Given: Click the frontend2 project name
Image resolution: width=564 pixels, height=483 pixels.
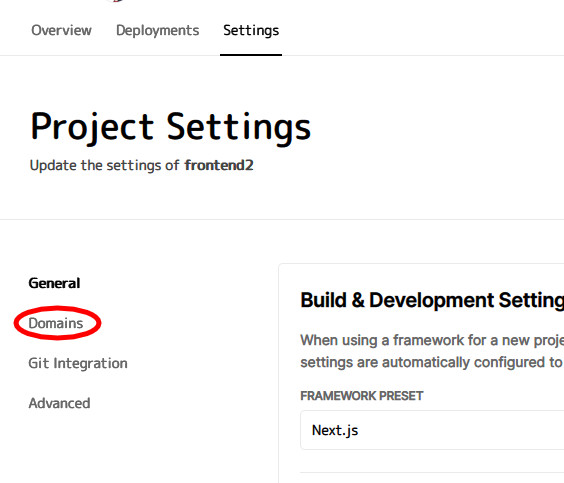Looking at the screenshot, I should coord(219,165).
